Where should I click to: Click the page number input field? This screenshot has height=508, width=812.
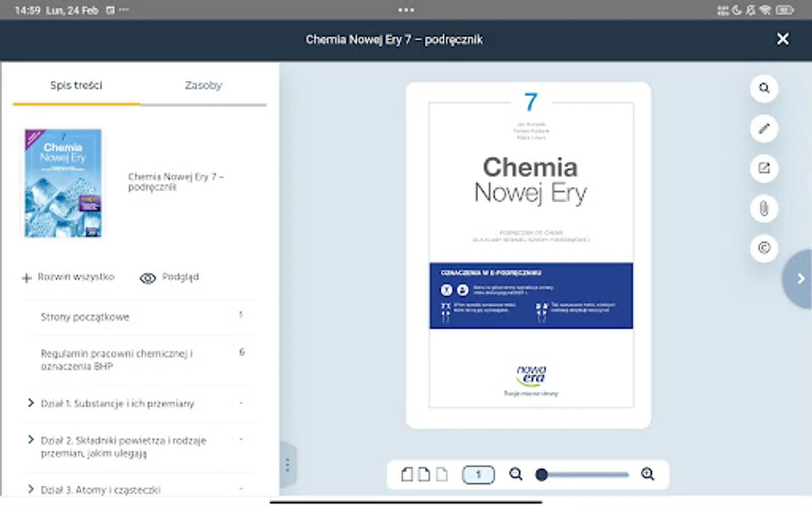pyautogui.click(x=478, y=475)
